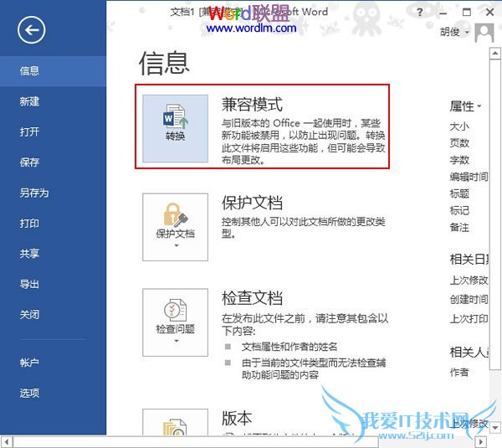This screenshot has height=448, width=502.
Task: Select 导出 in the backstage menu
Action: point(54,284)
